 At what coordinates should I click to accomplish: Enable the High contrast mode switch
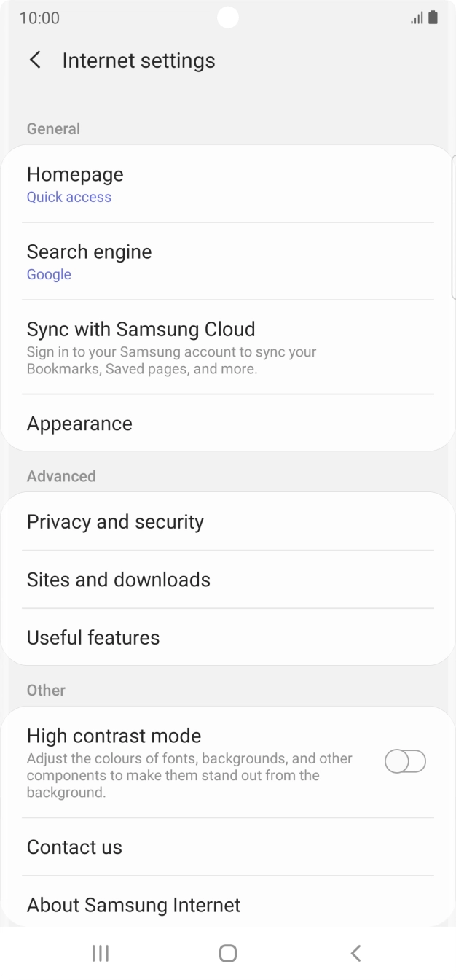405,762
